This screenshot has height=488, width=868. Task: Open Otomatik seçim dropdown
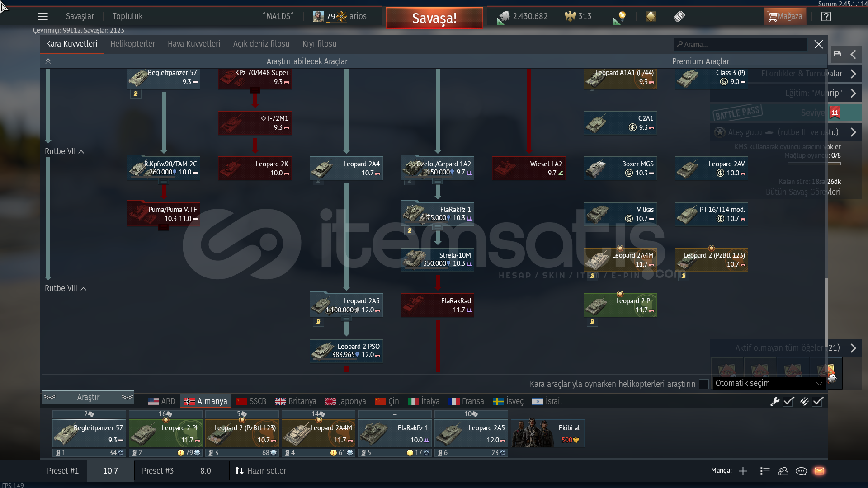point(769,383)
